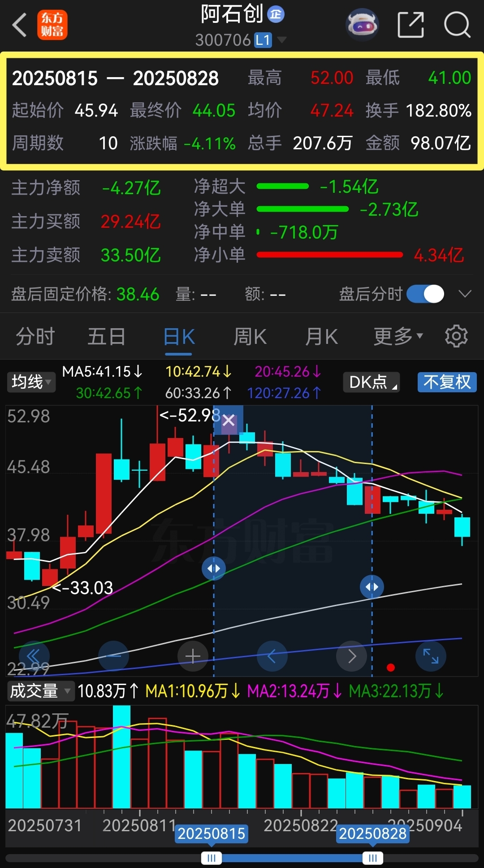Tap the 净大单 -2.73亿 bar
The width and height of the screenshot is (484, 868).
click(302, 209)
